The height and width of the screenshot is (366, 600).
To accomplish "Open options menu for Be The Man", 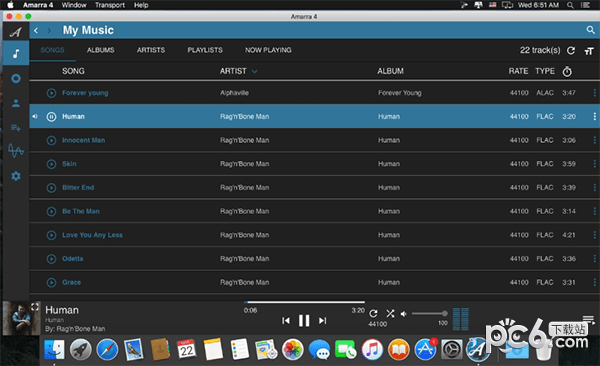I will click(x=594, y=211).
